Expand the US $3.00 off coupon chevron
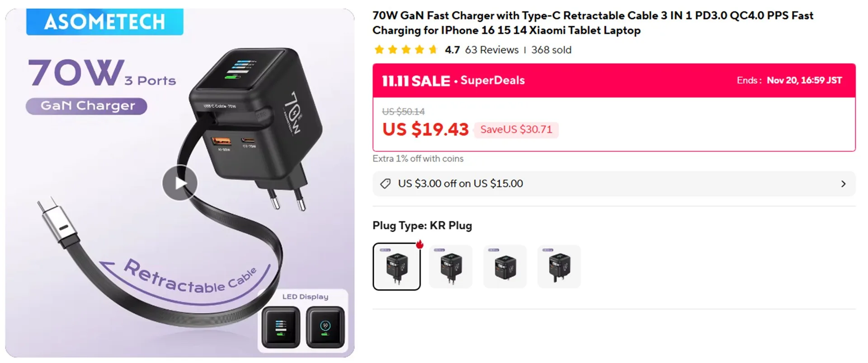The height and width of the screenshot is (363, 868). [843, 184]
